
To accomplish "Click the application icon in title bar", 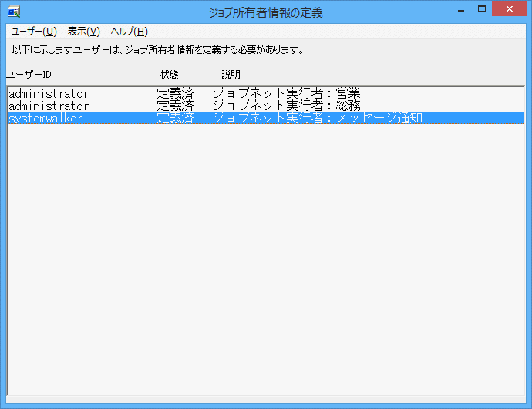I will pyautogui.click(x=13, y=12).
